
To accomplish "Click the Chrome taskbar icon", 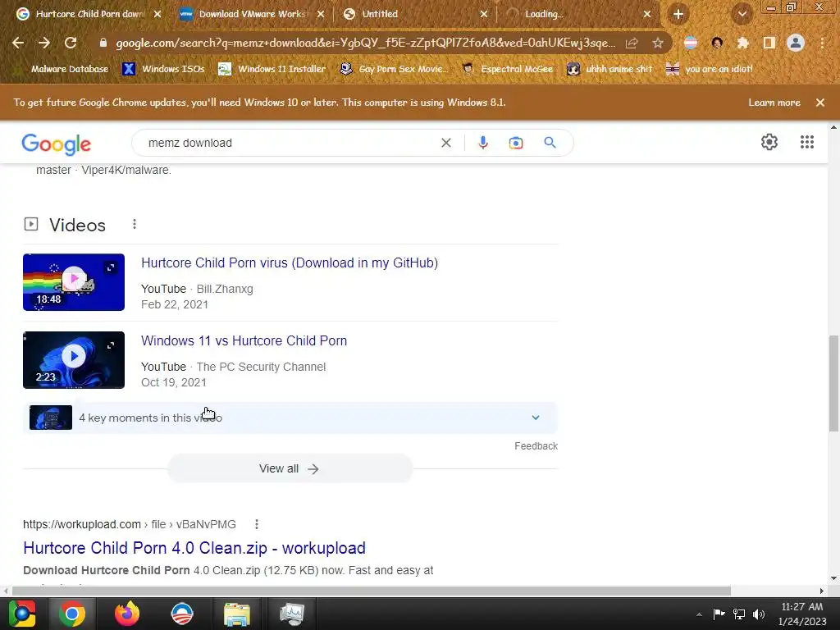I will [x=71, y=614].
